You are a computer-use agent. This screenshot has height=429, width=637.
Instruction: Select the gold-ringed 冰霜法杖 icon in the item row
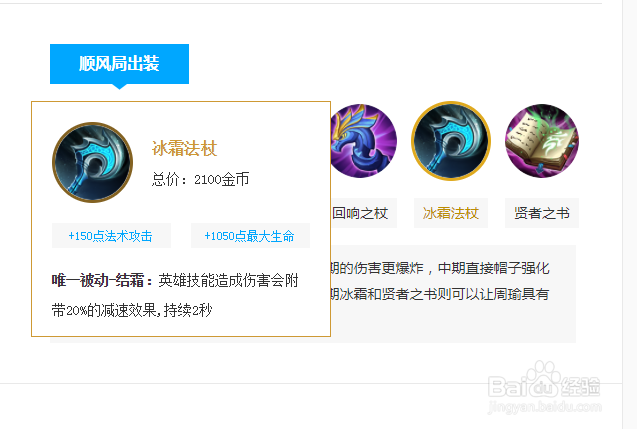click(451, 141)
